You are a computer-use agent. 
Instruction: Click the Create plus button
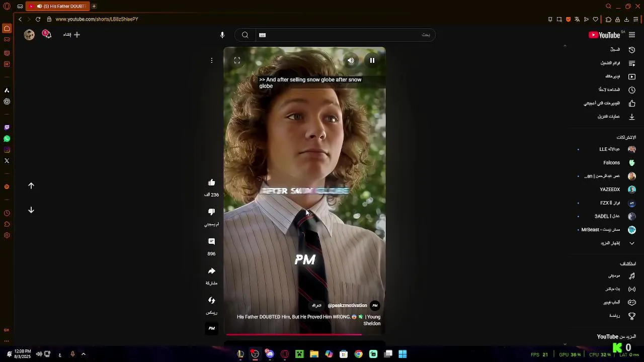71,35
